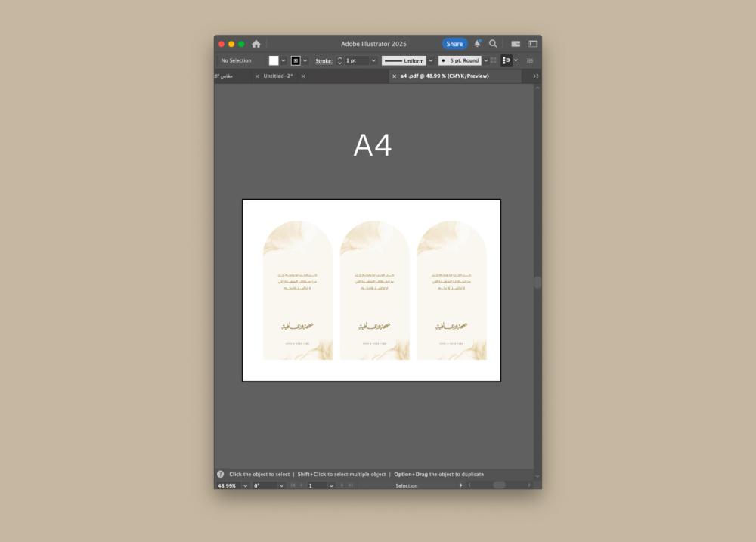Image resolution: width=756 pixels, height=542 pixels.
Task: Switch to the Untitled-2 tab
Action: click(277, 76)
